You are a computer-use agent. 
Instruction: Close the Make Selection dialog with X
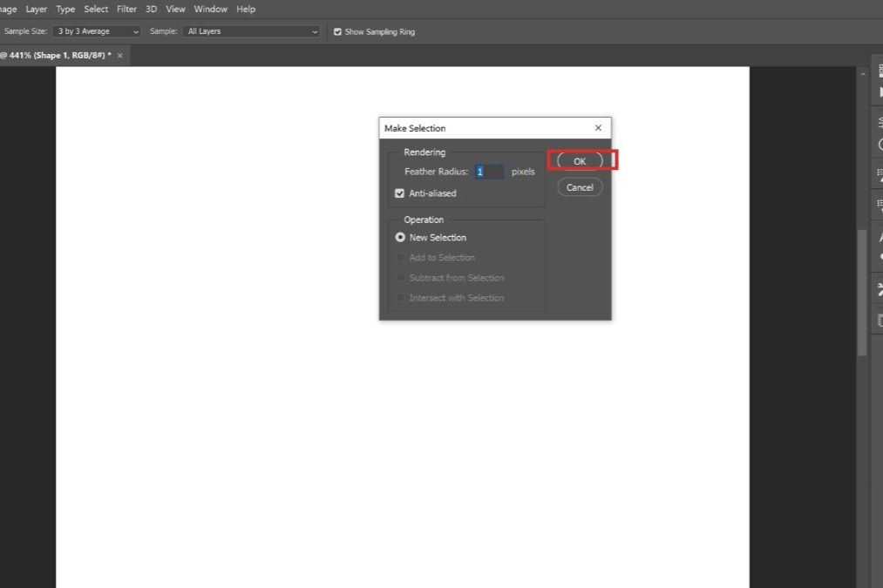tap(598, 128)
